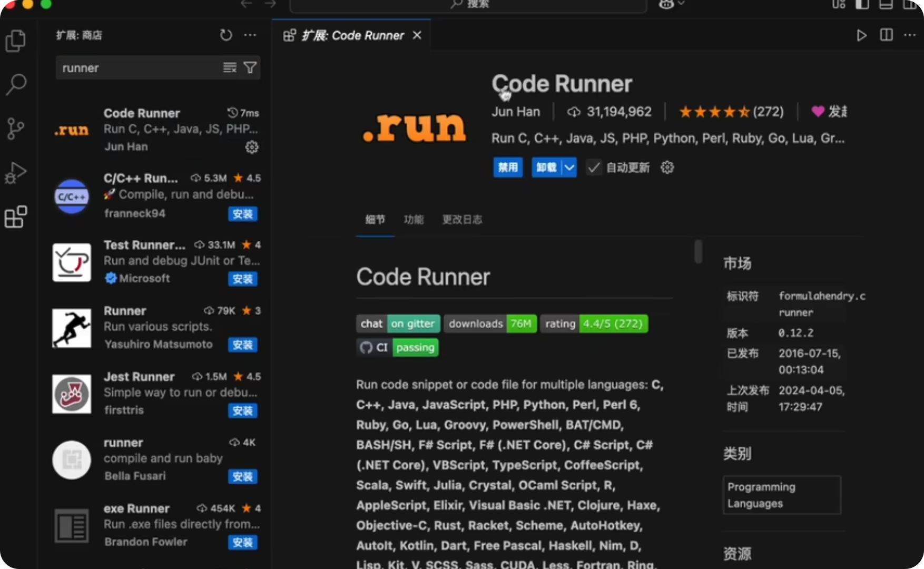Click the 卸载 uninstall button
The image size is (924, 569).
click(547, 168)
